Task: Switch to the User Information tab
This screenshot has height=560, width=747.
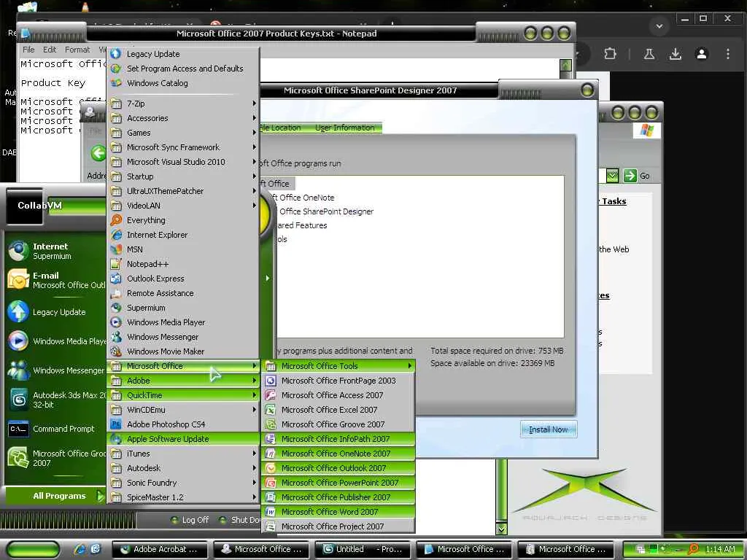Action: pos(345,128)
